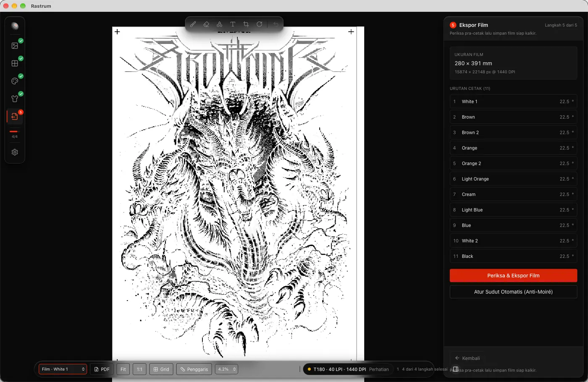Choose the crop tool
This screenshot has width=588, height=382.
coord(246,24)
